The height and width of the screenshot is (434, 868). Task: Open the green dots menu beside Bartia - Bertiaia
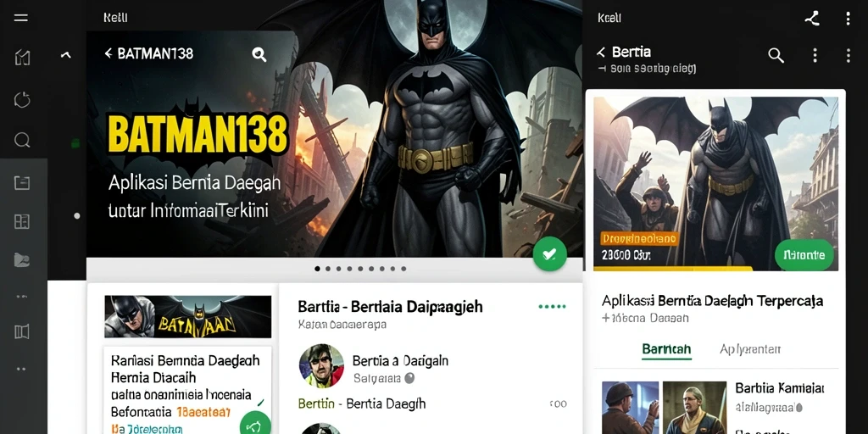(x=552, y=306)
